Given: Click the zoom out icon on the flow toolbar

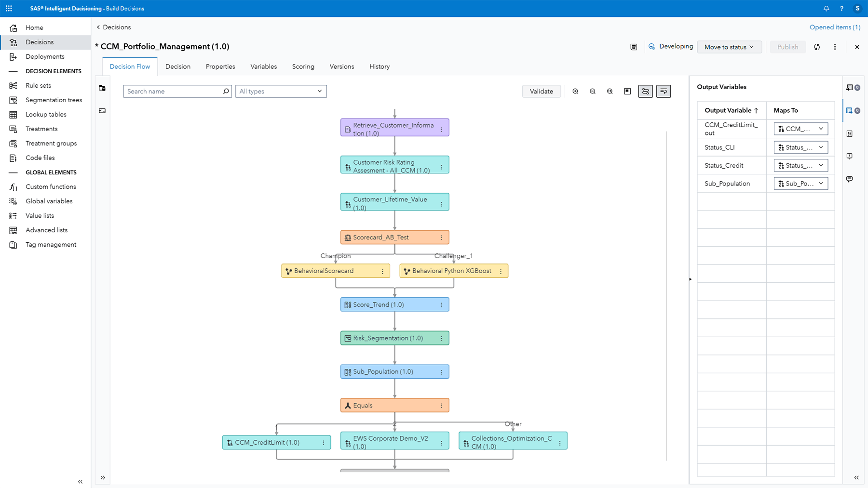Looking at the screenshot, I should 592,91.
